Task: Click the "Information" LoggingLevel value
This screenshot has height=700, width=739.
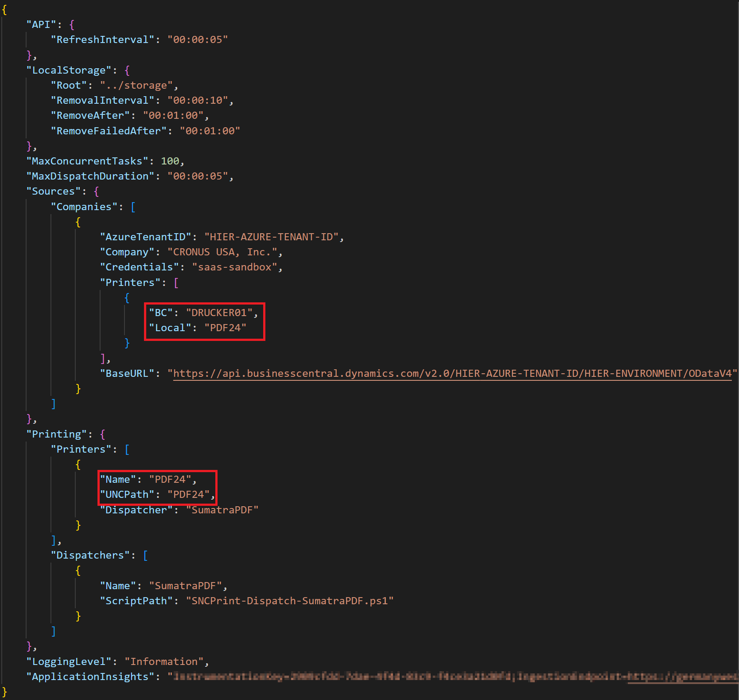Action: click(164, 662)
